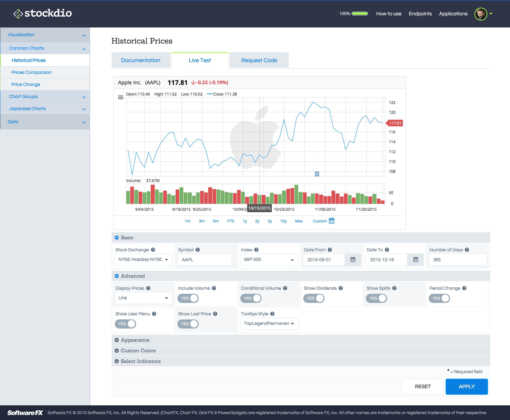The image size is (510, 420).
Task: Expand the Appearance section
Action: coord(301,340)
